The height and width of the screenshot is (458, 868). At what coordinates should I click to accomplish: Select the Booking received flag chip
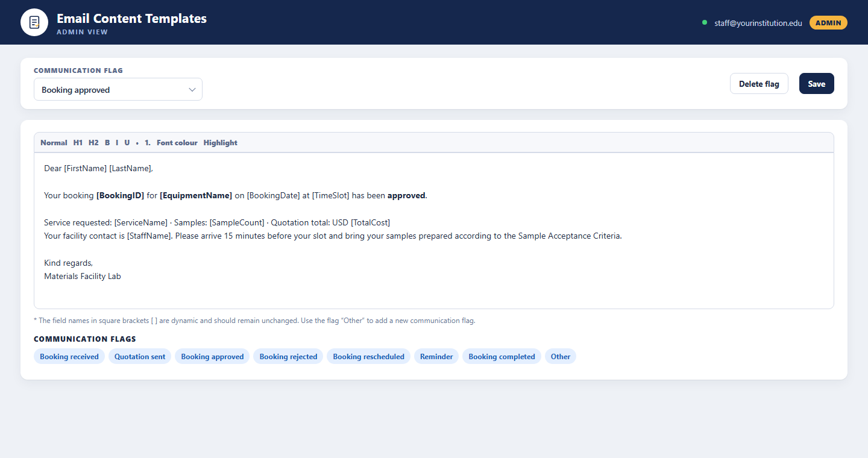click(69, 356)
